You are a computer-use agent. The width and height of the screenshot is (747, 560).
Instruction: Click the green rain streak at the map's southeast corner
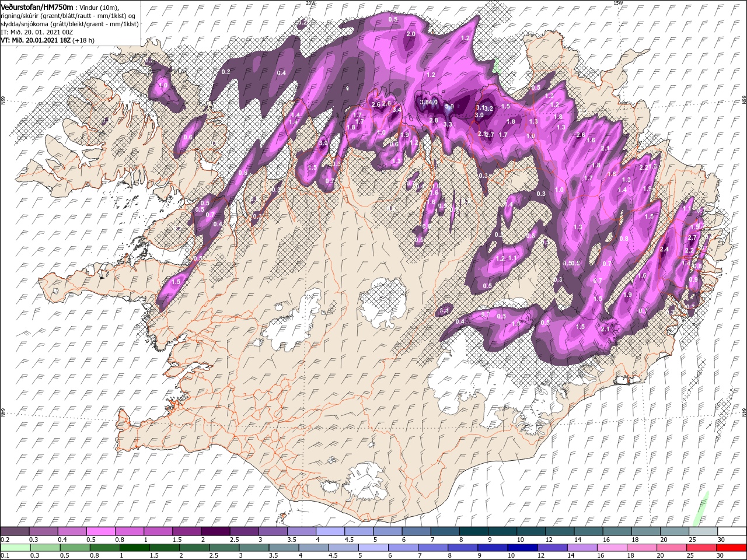pos(701,508)
